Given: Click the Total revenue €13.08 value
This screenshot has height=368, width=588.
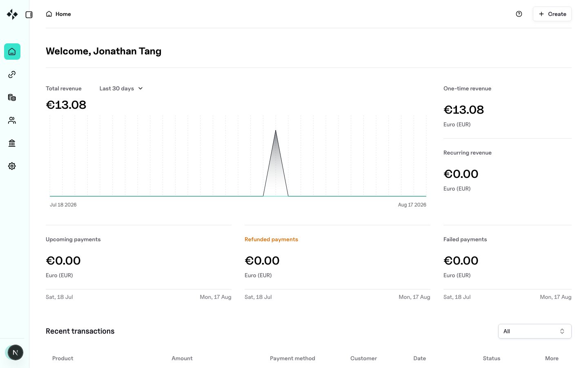Looking at the screenshot, I should 66,105.
